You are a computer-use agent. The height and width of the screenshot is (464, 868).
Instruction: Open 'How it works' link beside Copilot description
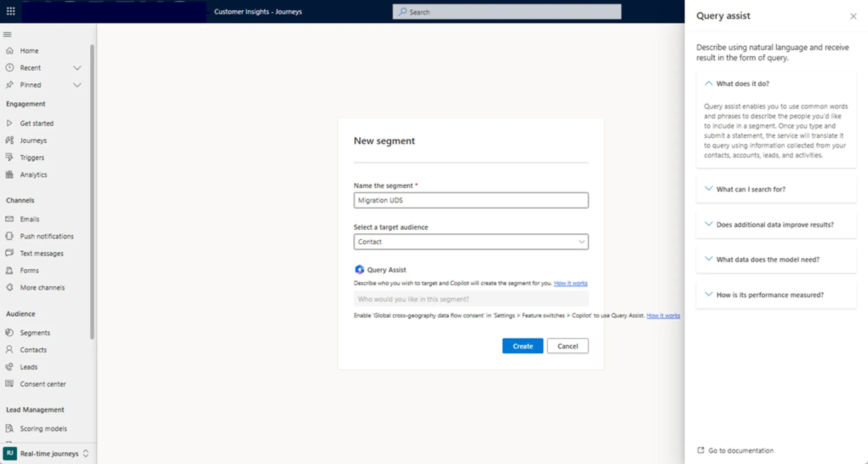pos(570,283)
